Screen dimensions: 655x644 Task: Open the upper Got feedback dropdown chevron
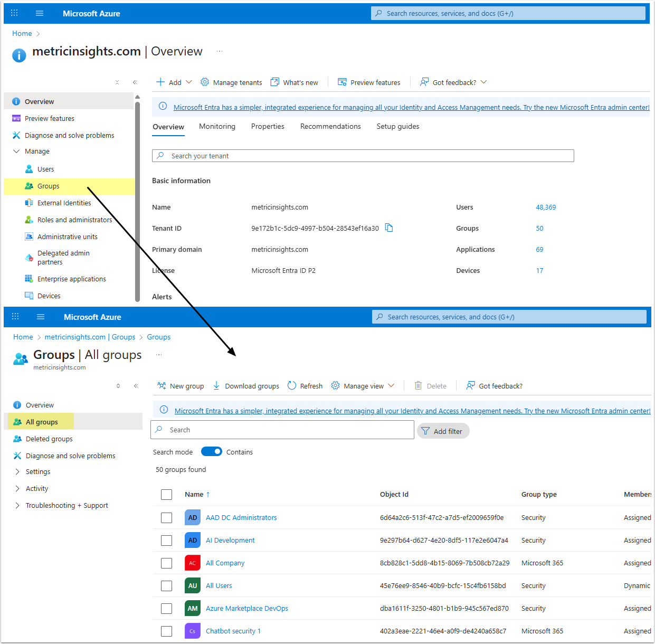(484, 82)
